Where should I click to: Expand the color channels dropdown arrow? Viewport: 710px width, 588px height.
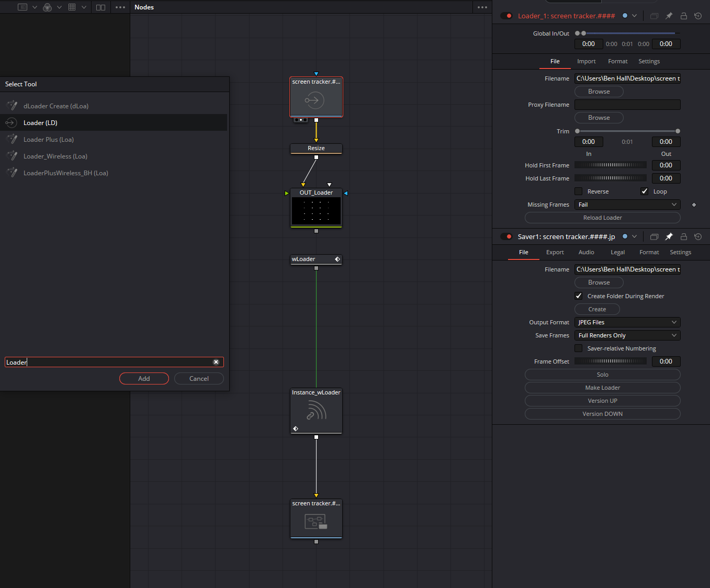coord(59,7)
